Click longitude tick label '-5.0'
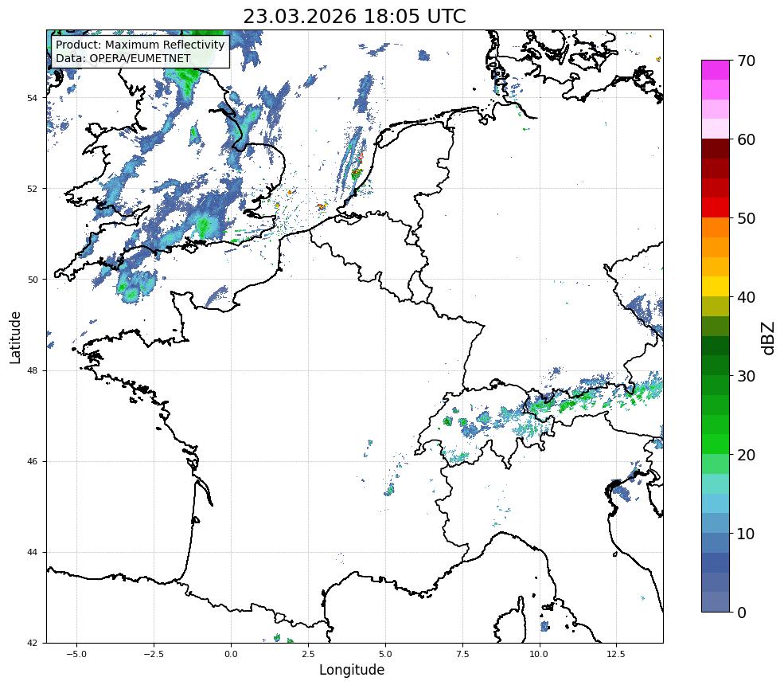Viewport: 784px width, 685px height. tap(76, 654)
